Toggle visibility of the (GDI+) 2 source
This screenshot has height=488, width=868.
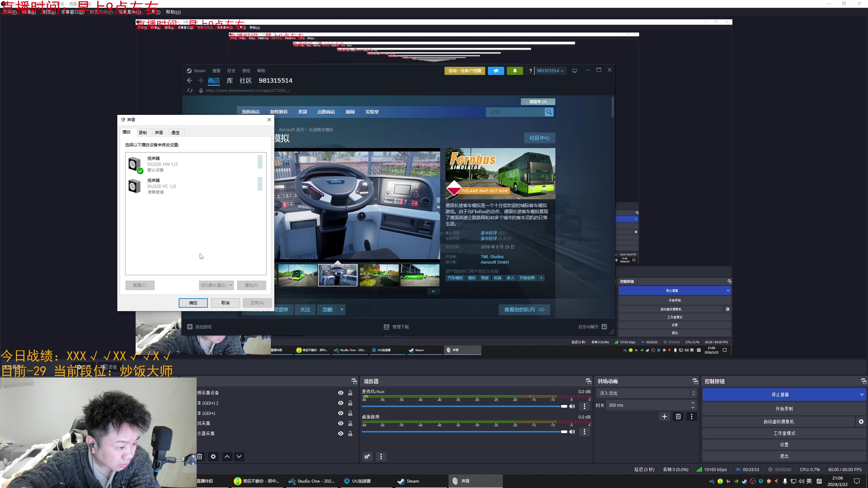coord(341,403)
